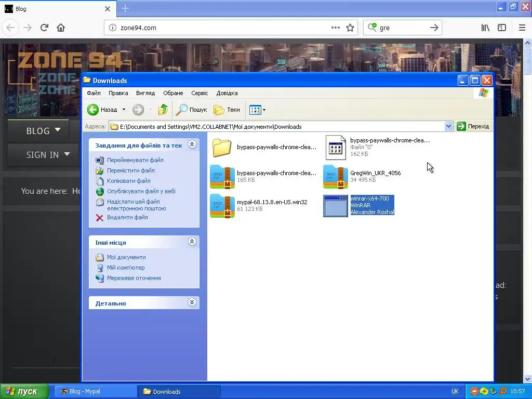This screenshot has width=532, height=399.
Task: Close the Blog browser tab
Action: click(x=108, y=9)
